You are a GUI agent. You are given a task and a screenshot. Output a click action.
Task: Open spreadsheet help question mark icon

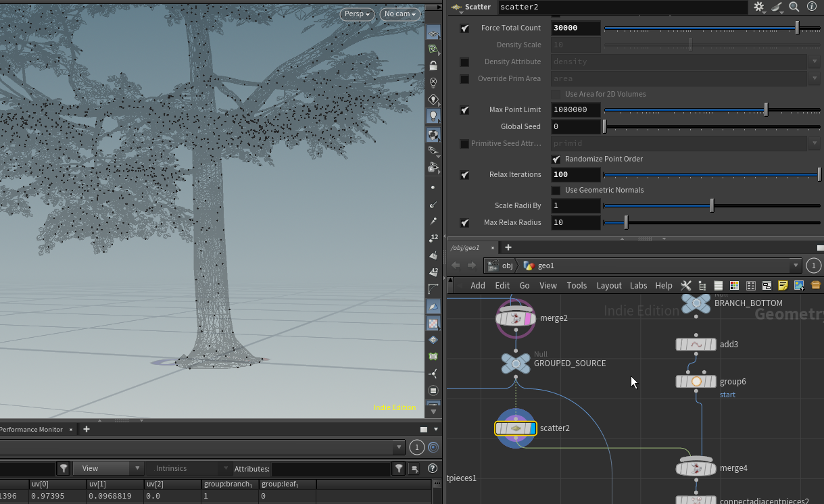[x=433, y=468]
